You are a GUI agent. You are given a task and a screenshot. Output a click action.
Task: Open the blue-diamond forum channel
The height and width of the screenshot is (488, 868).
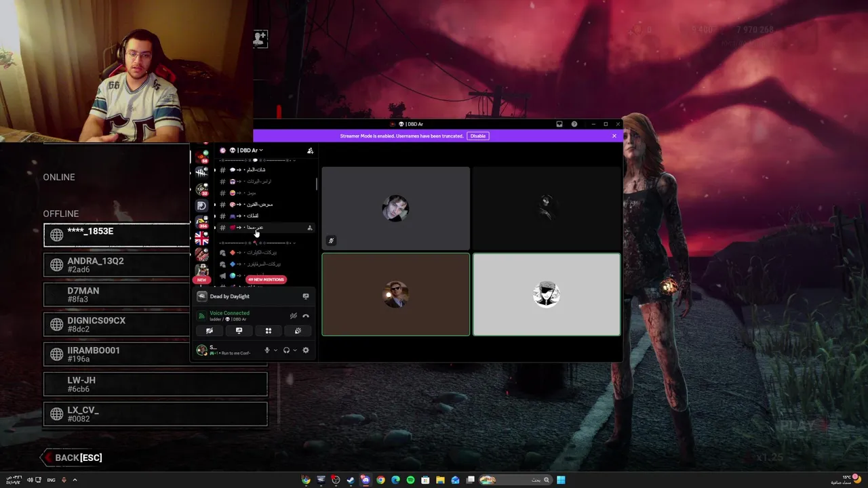(x=265, y=264)
